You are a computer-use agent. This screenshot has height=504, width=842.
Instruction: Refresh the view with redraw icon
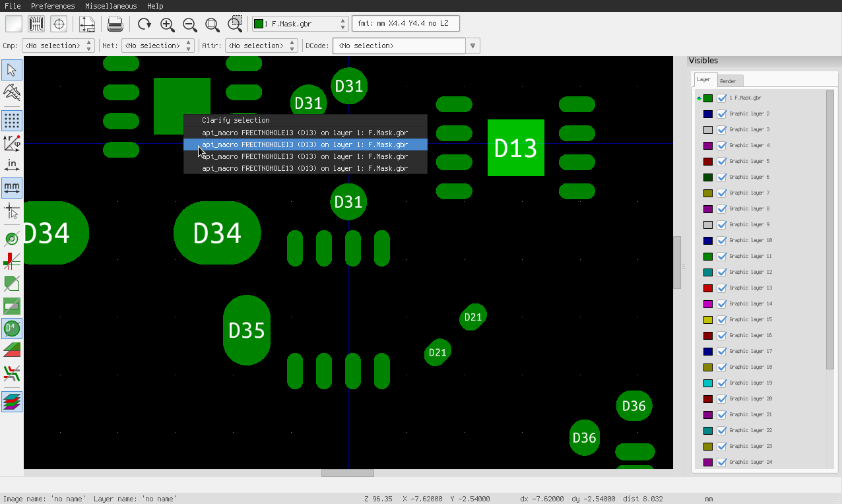click(x=145, y=24)
